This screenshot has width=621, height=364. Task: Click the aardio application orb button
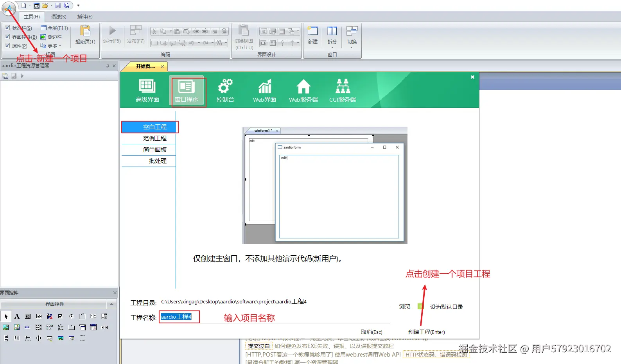point(9,9)
